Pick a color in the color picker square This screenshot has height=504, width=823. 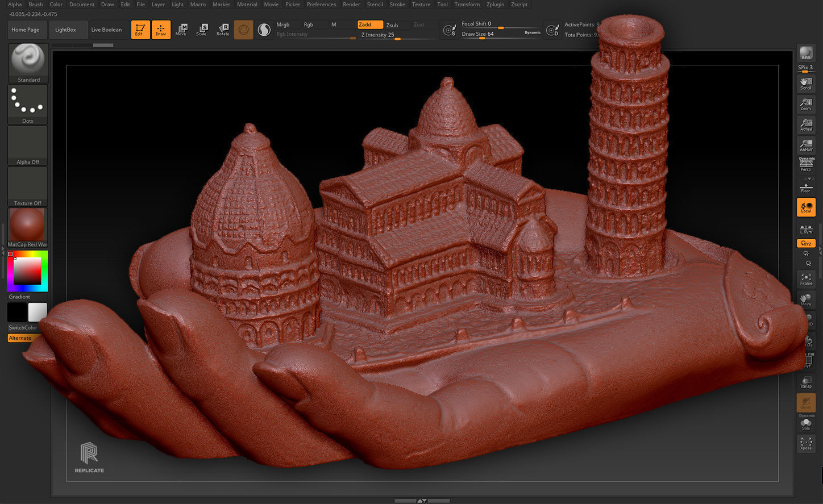27,272
